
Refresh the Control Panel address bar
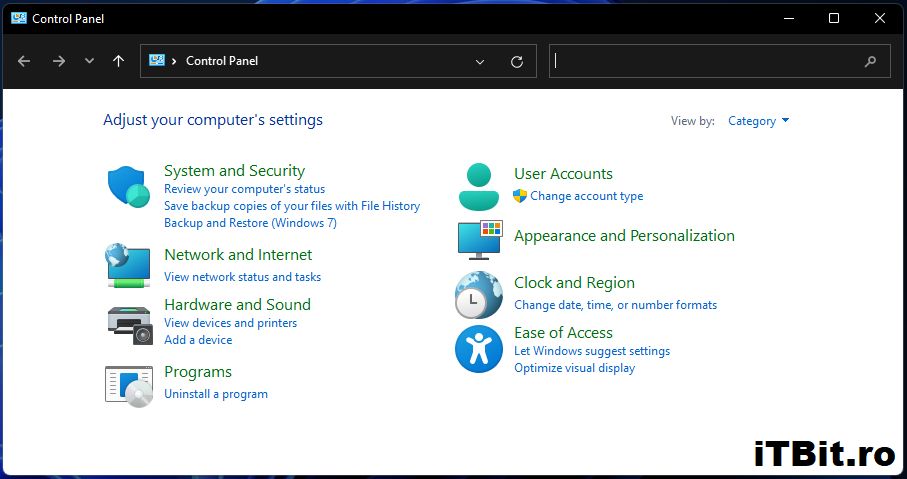pos(517,61)
